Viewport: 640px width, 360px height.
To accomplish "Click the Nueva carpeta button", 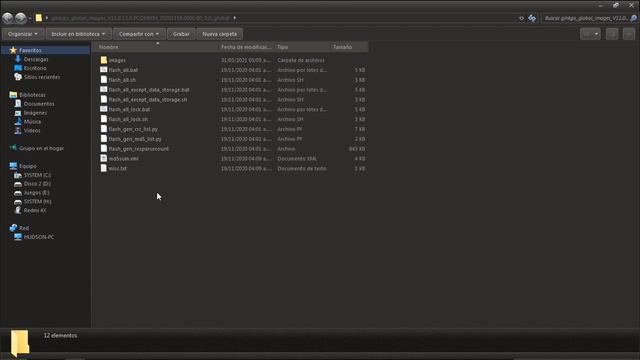I will point(219,34).
